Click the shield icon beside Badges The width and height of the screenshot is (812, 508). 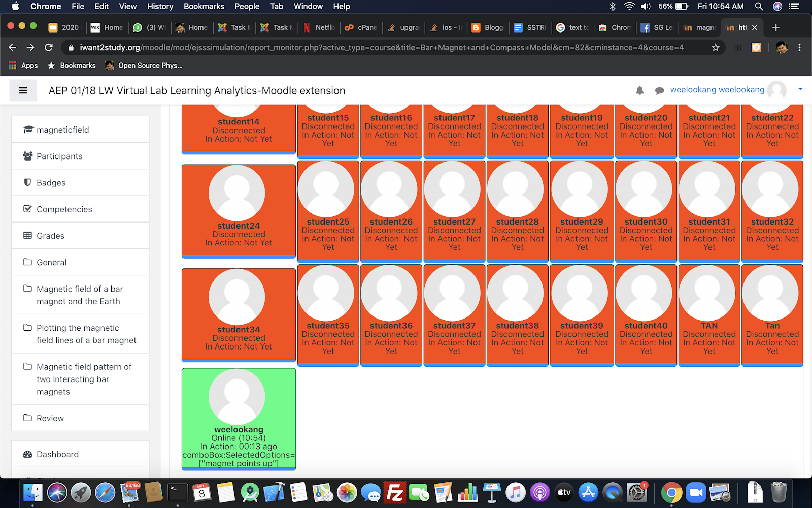click(x=28, y=182)
